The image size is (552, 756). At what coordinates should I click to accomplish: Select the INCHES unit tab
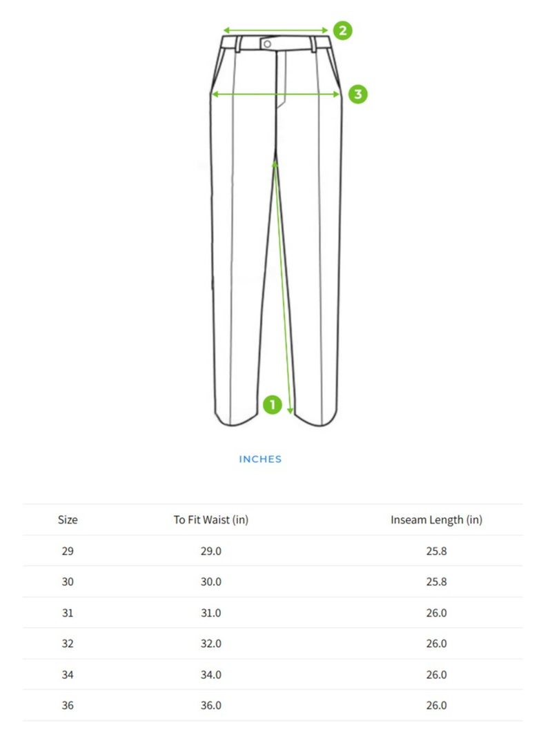click(x=260, y=459)
